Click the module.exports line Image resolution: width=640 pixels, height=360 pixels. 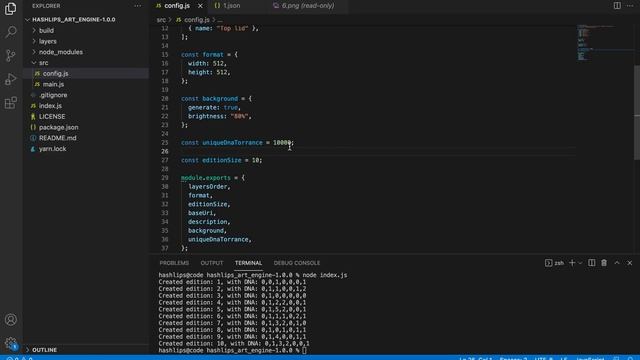coord(213,178)
